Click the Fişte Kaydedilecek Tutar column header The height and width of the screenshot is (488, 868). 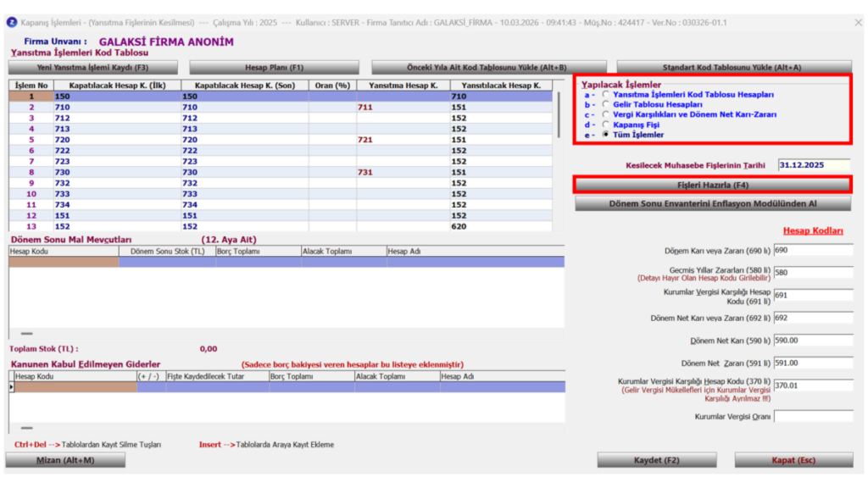pyautogui.click(x=218, y=376)
